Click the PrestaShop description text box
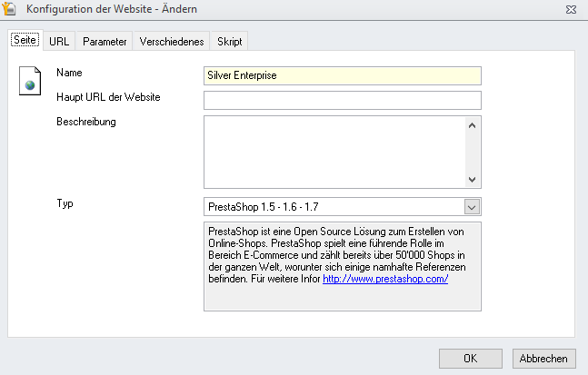Screen dimensions: 588x375 [x=343, y=266]
